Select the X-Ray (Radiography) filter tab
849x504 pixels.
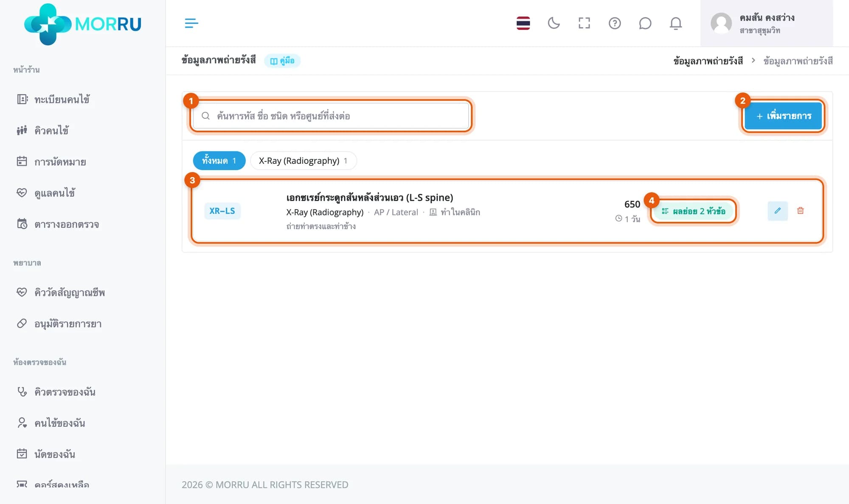303,161
